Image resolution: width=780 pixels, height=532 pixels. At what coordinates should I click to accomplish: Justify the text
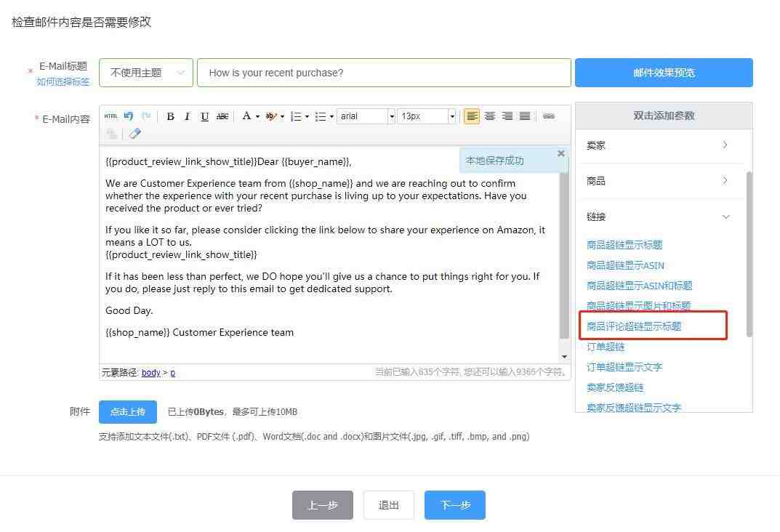pyautogui.click(x=525, y=116)
